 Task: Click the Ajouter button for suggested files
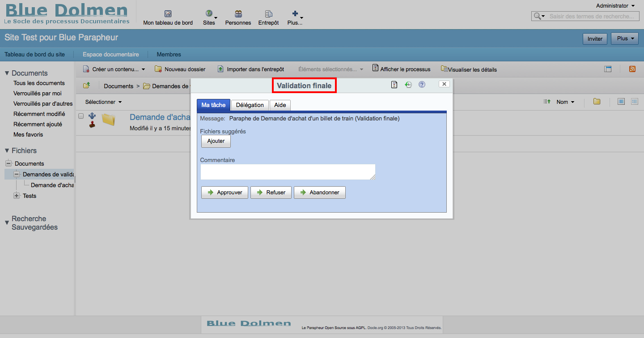216,141
